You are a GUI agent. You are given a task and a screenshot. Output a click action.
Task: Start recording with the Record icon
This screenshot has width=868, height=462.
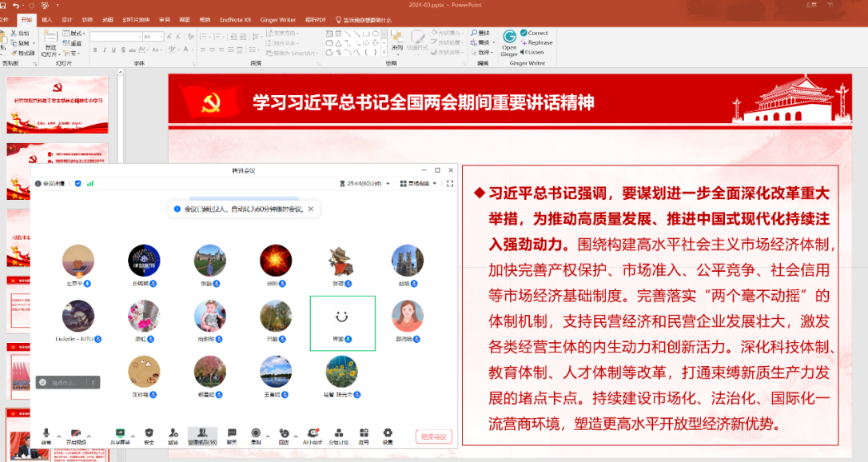coord(256,434)
